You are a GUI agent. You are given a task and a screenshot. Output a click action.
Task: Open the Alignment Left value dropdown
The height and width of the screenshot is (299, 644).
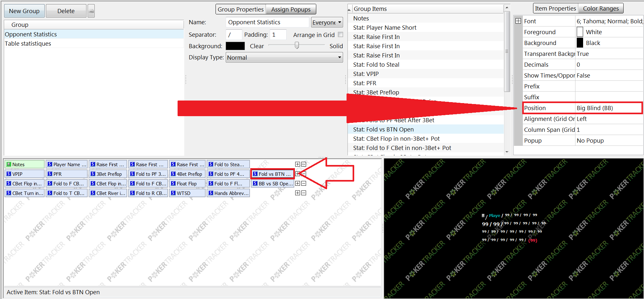tap(609, 119)
